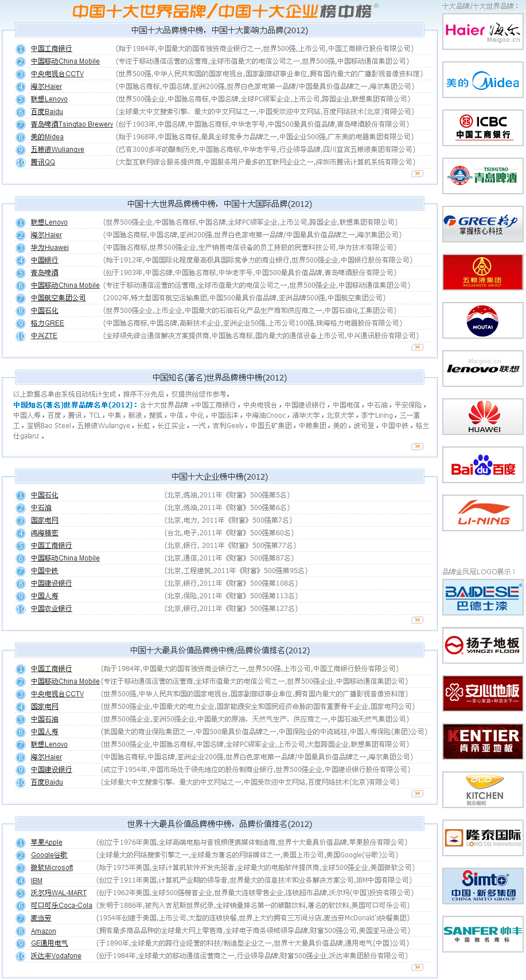
Task: Click the text 宝钢Bao Steel in brand list
Action: [x=49, y=426]
